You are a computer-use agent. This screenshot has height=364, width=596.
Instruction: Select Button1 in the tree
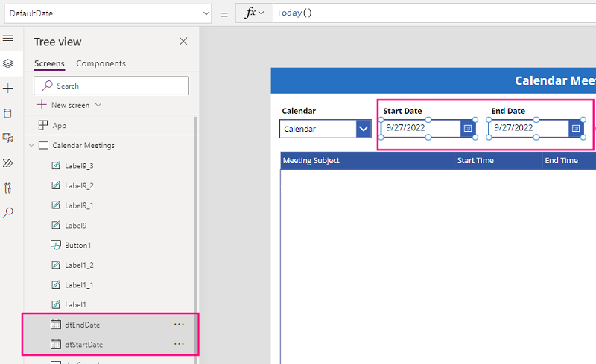click(x=78, y=245)
